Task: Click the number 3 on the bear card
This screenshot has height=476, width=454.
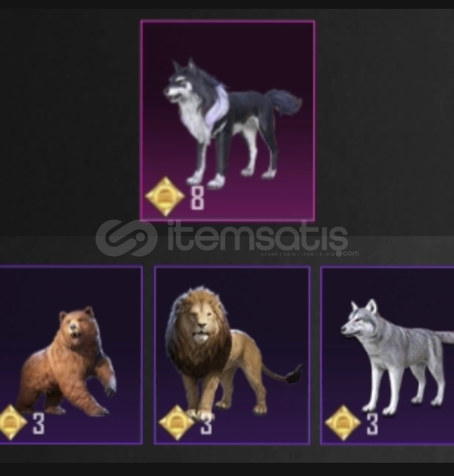Action: tap(38, 423)
